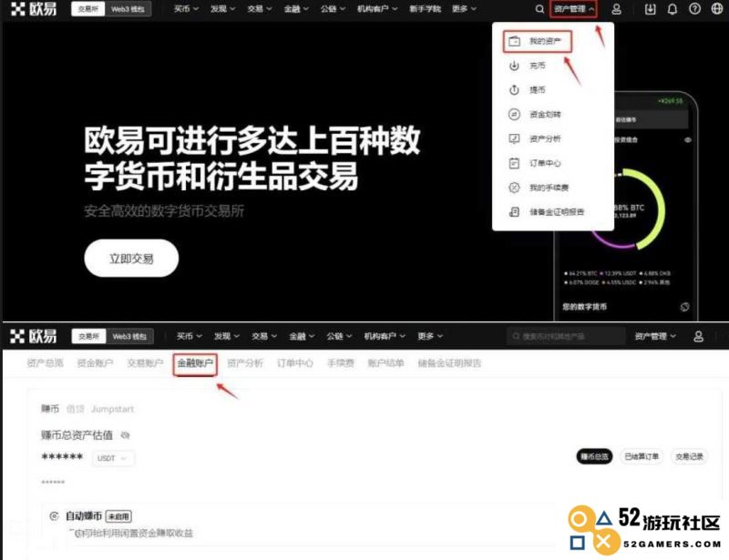729x560 pixels.
Task: Click the report icon beside 储备金证明报告
Action: (514, 212)
